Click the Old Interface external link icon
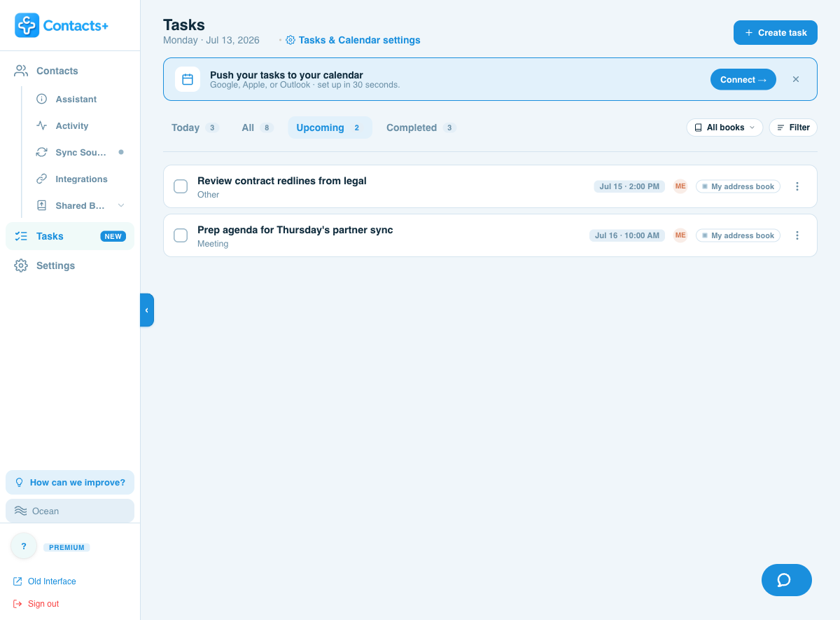The height and width of the screenshot is (620, 840). [17, 581]
